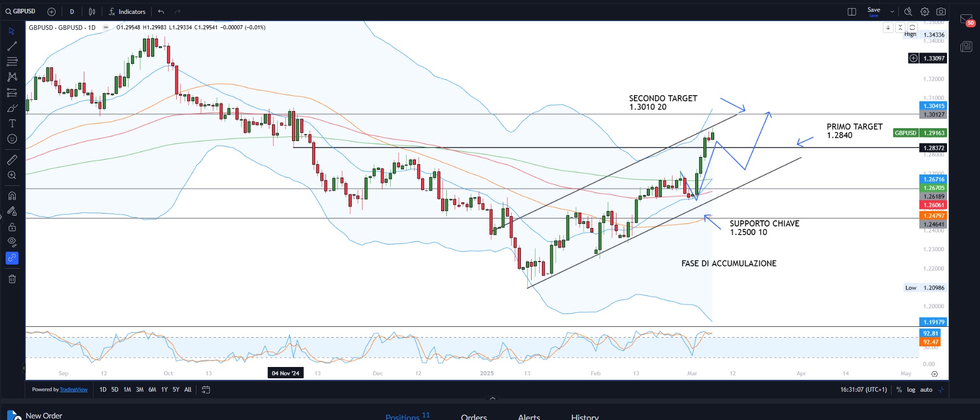This screenshot has width=980, height=420.
Task: Set the chart range to 3M
Action: (x=139, y=390)
